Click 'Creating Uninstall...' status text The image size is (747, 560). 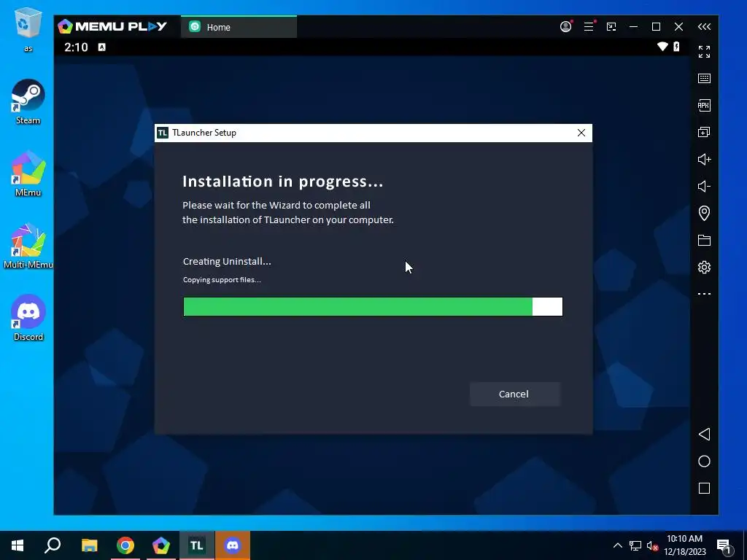pyautogui.click(x=227, y=262)
